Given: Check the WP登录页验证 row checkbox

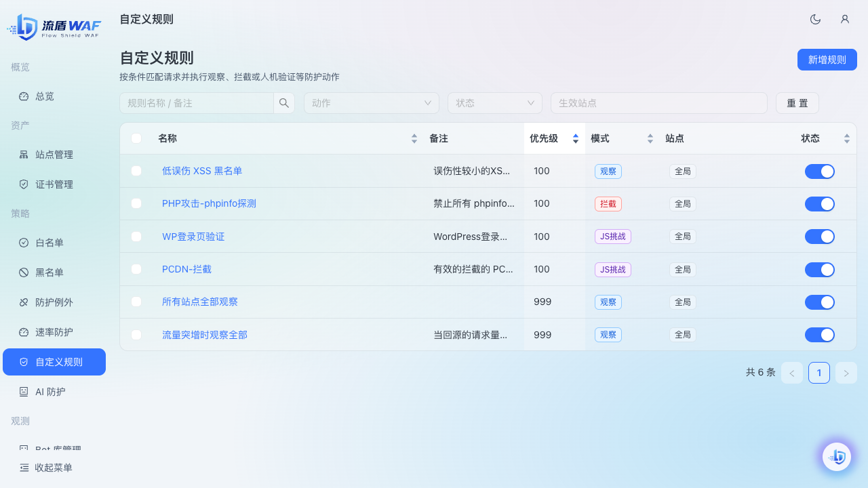Looking at the screenshot, I should [x=136, y=237].
